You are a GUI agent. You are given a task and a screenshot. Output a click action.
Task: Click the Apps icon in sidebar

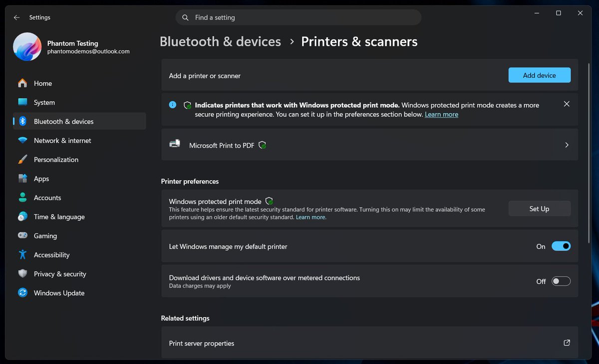click(x=22, y=179)
